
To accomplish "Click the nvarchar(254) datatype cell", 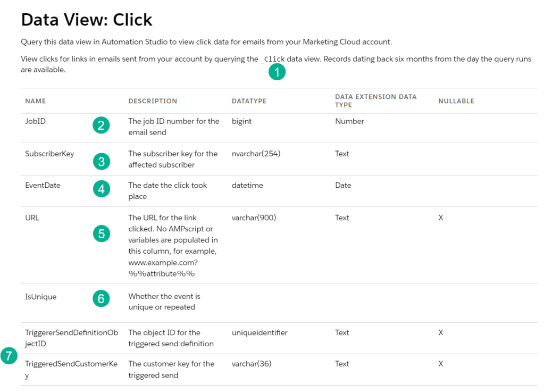I will [x=256, y=154].
